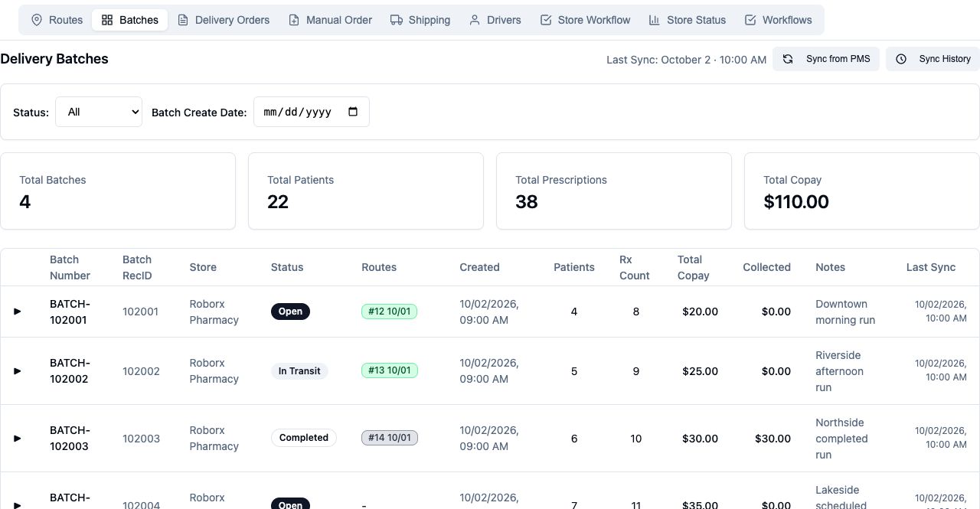Open the Shipping tab
The width and height of the screenshot is (980, 509).
[x=420, y=20]
